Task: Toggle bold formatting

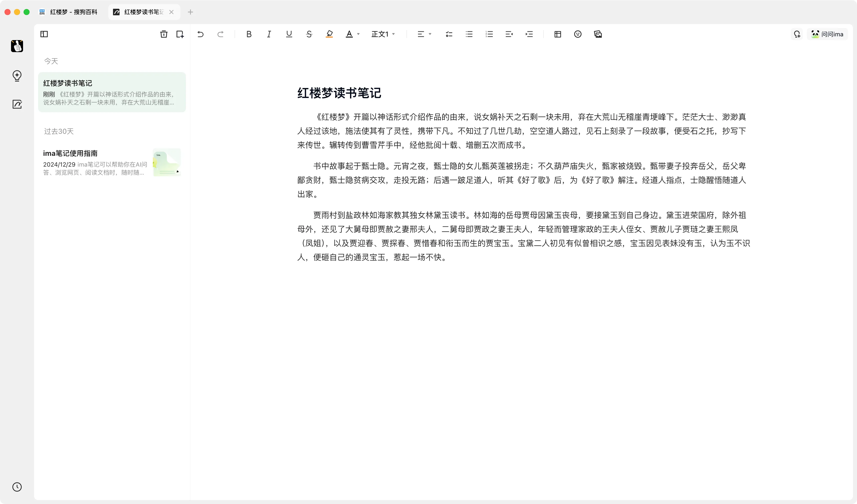Action: pos(249,34)
